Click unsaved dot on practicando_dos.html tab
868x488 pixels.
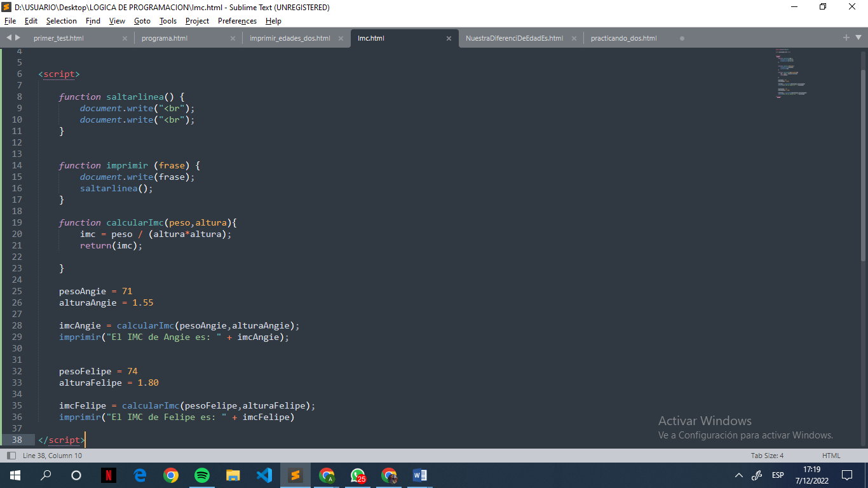(x=682, y=38)
